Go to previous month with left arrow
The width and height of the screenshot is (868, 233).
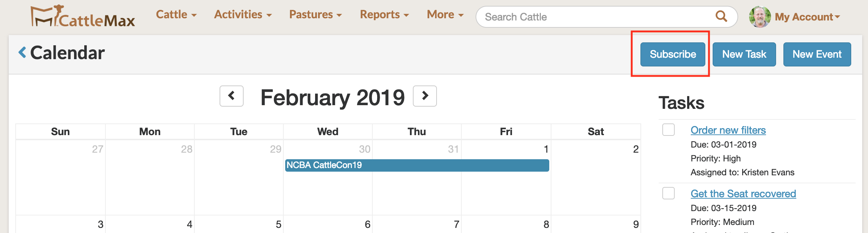[231, 96]
